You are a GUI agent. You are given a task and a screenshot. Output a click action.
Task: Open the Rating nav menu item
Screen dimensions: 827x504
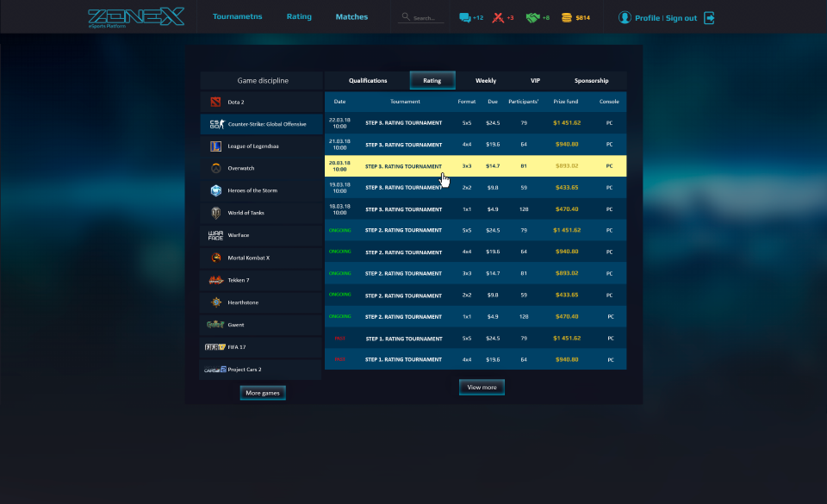[299, 16]
